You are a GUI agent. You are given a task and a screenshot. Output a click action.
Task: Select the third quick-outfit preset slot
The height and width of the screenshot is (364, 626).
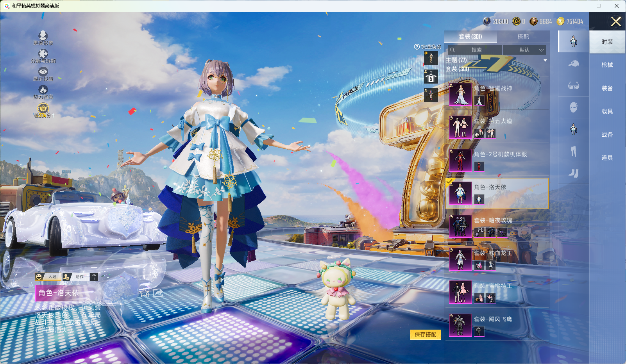tap(431, 95)
